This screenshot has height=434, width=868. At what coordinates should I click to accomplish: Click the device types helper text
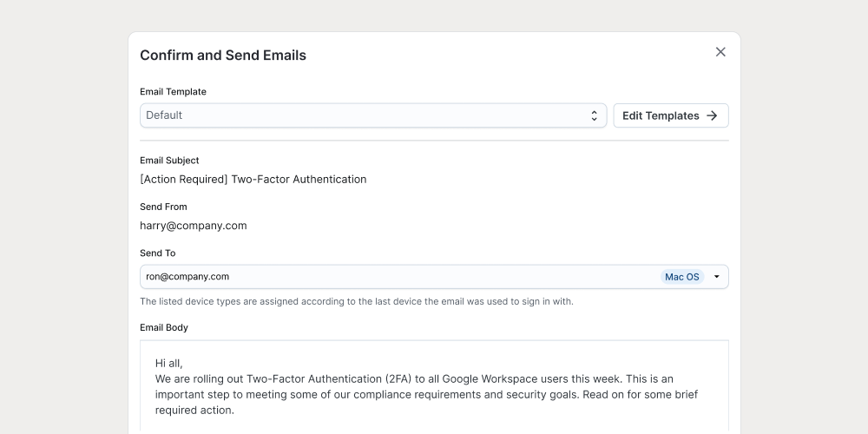(356, 302)
